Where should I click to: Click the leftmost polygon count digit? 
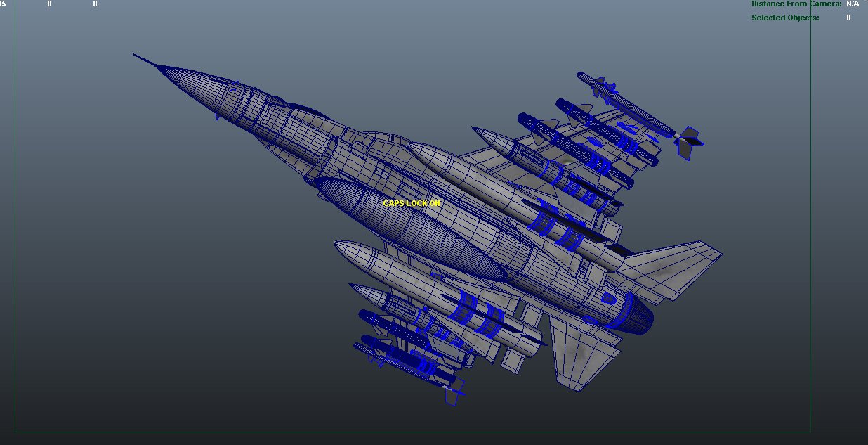(x=4, y=4)
